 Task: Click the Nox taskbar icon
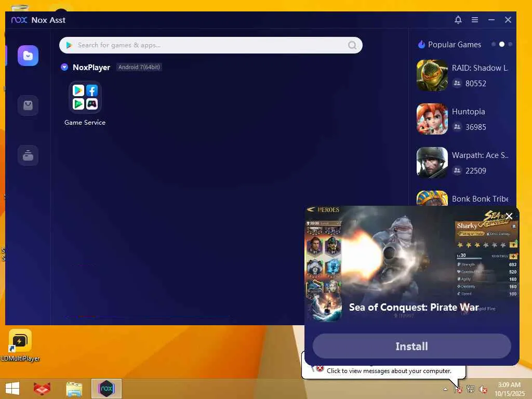107,389
